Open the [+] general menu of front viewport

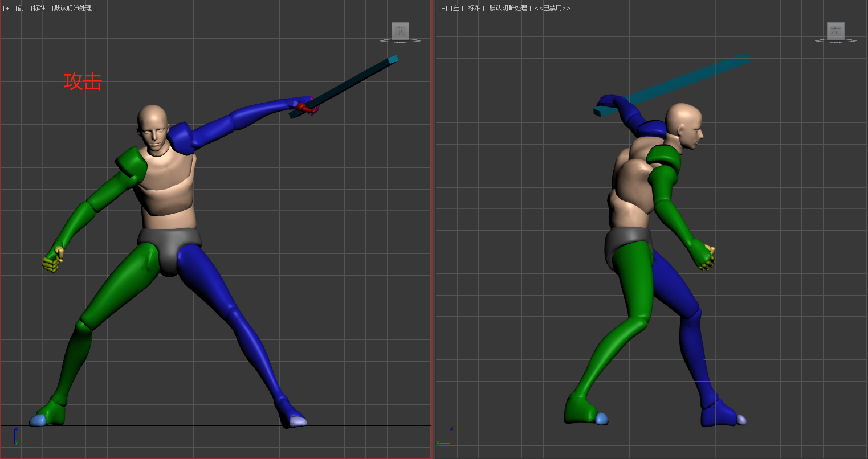(7, 8)
